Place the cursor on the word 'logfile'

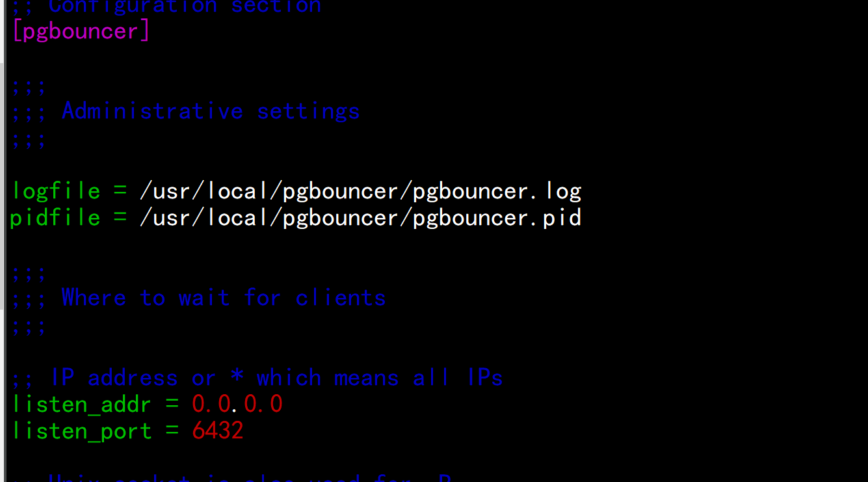point(56,191)
